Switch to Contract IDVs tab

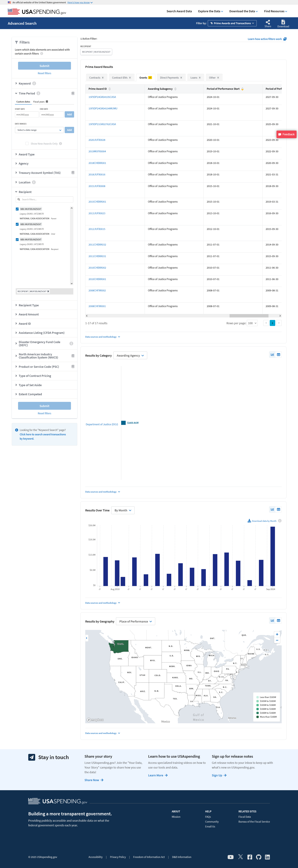click(x=122, y=77)
